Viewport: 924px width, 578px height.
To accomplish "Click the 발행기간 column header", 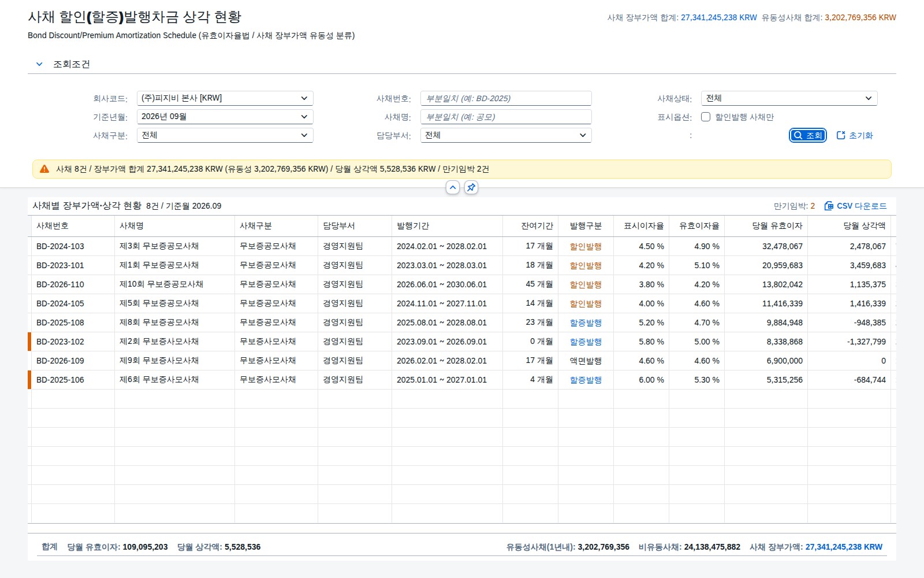I will point(447,226).
